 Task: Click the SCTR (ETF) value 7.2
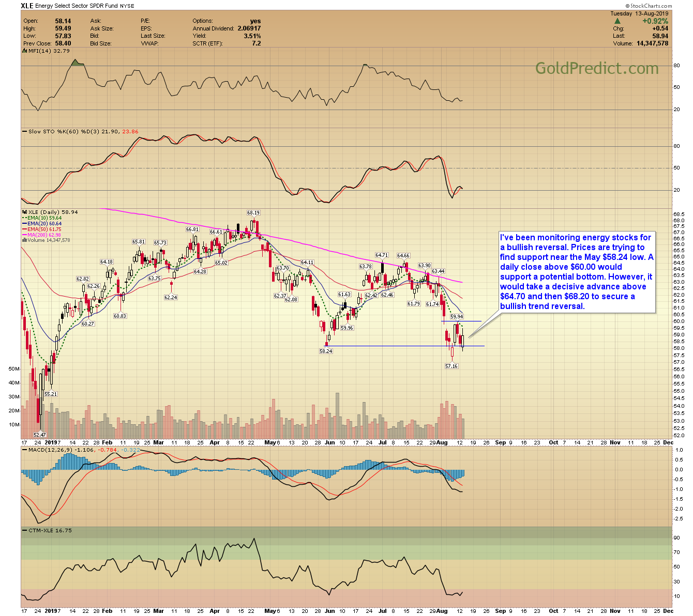pos(257,43)
